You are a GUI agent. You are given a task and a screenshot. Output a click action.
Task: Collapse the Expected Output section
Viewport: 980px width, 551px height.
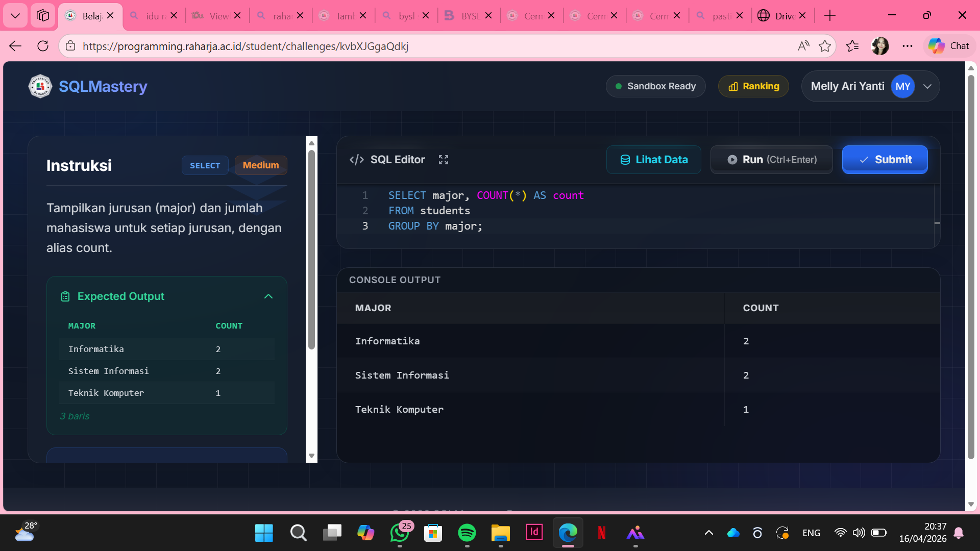[268, 296]
